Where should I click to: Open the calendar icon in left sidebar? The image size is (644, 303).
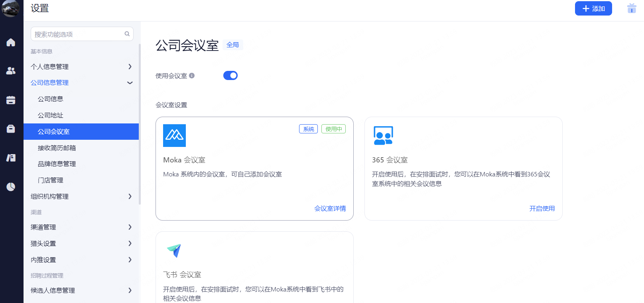pyautogui.click(x=11, y=100)
